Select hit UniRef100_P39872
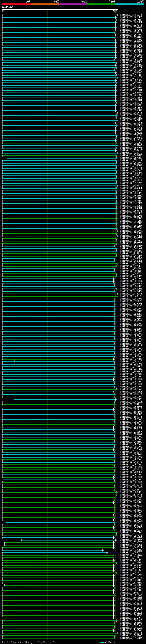146x644 pixels. [x=131, y=306]
